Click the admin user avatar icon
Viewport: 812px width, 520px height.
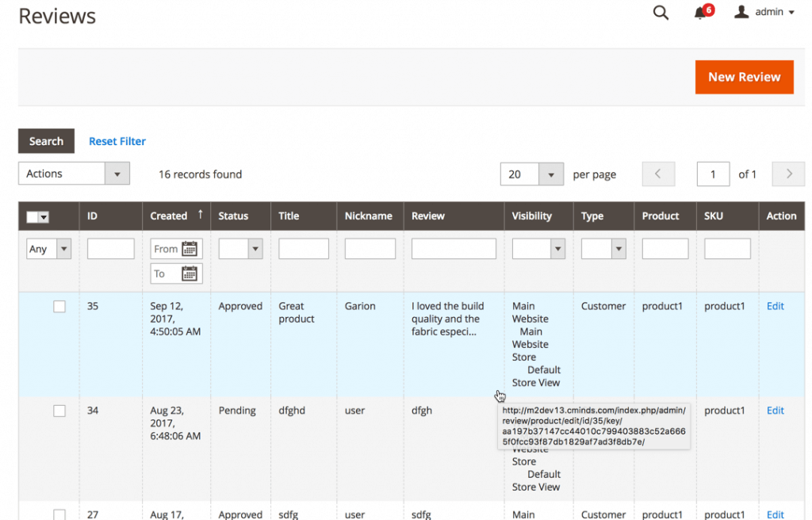click(741, 11)
